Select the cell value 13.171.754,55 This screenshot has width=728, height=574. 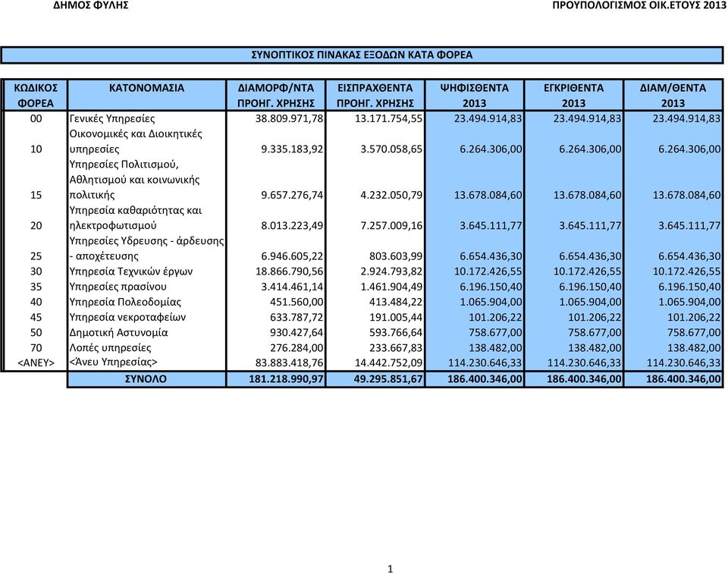(388, 118)
